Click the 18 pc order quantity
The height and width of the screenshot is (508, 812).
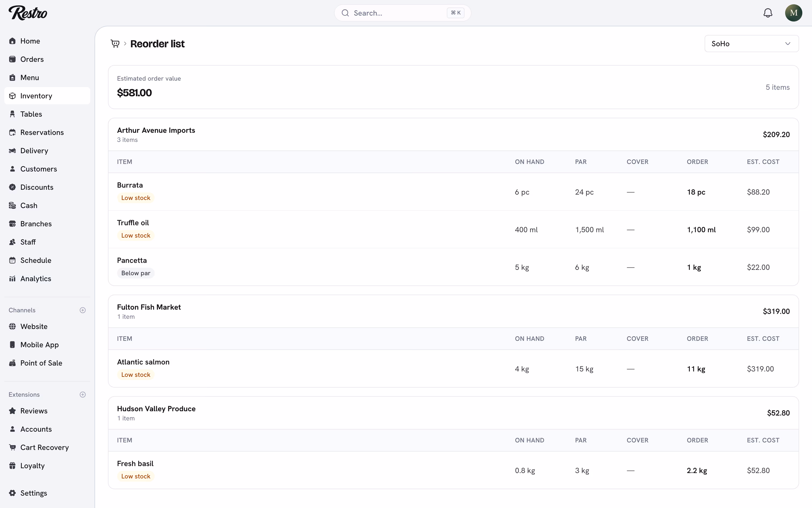696,192
